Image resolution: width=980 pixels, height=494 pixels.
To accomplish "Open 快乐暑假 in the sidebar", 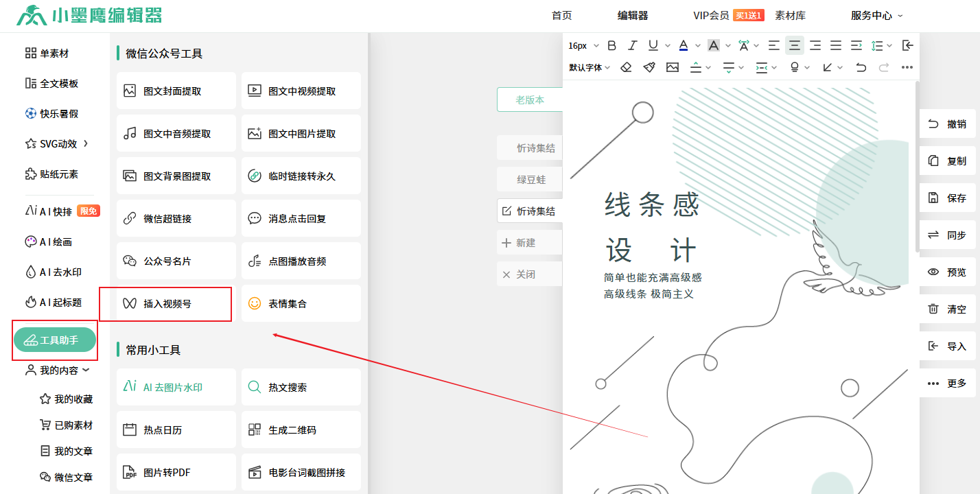I will [x=51, y=113].
